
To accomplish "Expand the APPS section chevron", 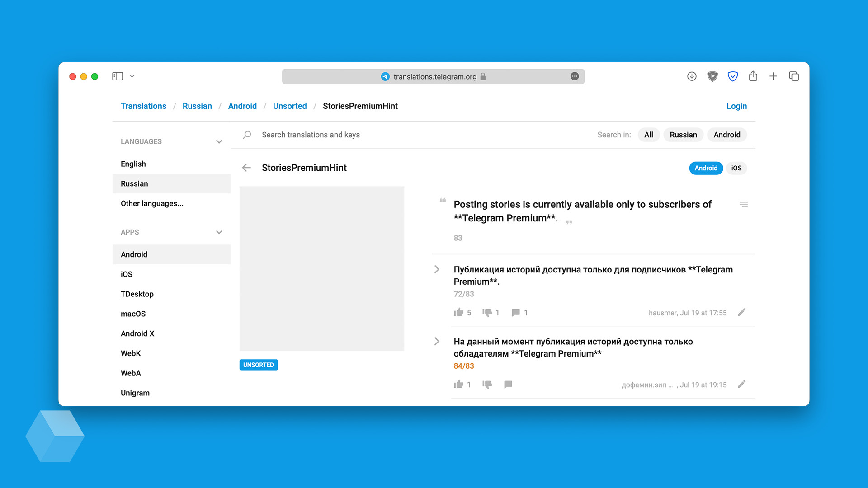I will (220, 232).
